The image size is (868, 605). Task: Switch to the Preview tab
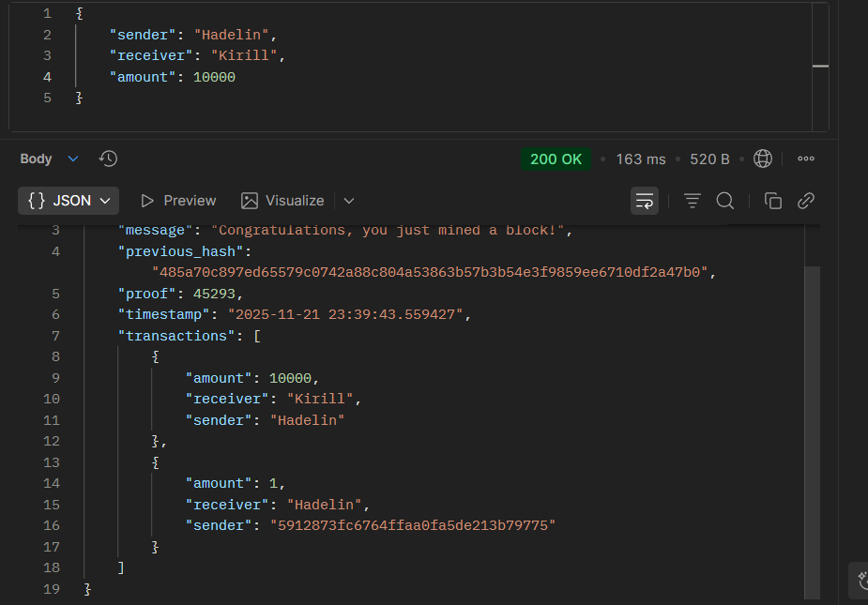(x=177, y=200)
